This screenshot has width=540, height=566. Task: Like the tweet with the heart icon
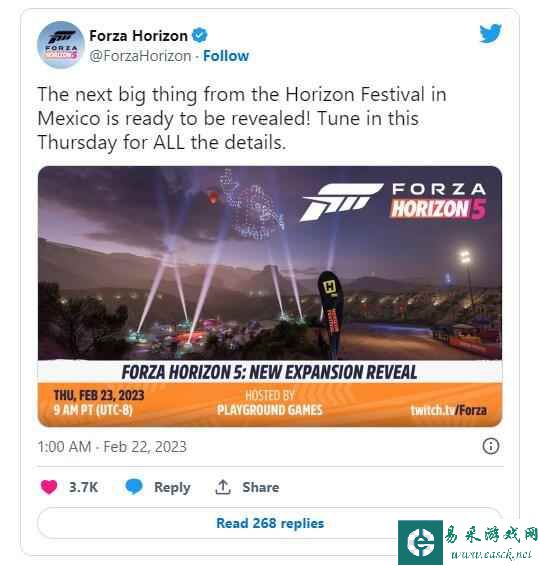49,487
